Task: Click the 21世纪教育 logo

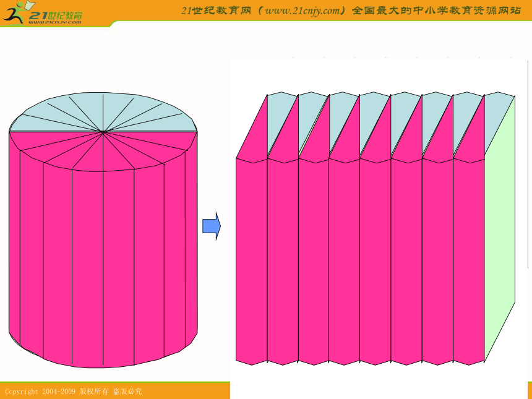Action: [42, 14]
